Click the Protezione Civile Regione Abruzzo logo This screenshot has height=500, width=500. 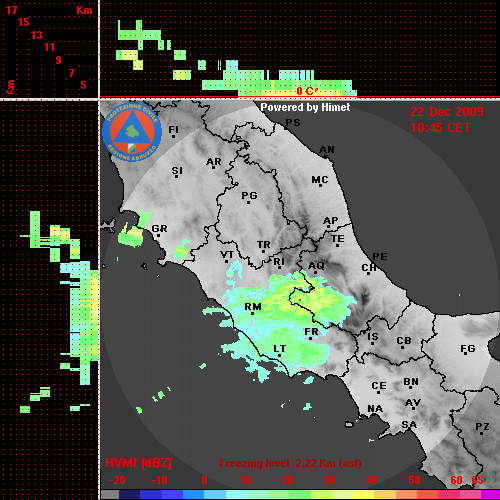pyautogui.click(x=132, y=133)
